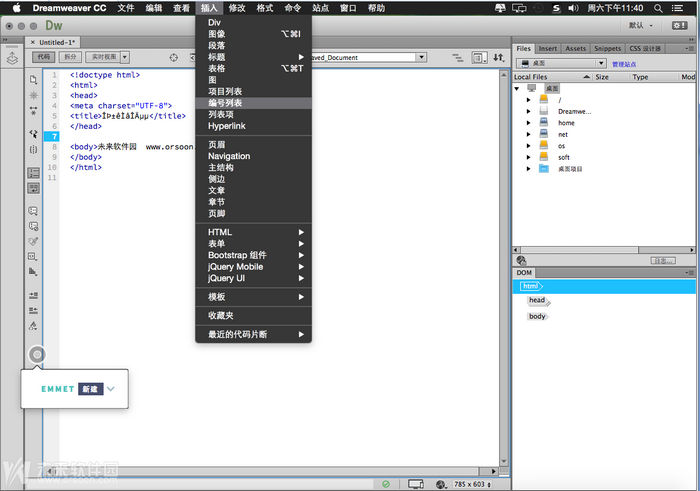Collapse the 桌面 root node
Viewport: 700px width, 491px height.
point(517,88)
